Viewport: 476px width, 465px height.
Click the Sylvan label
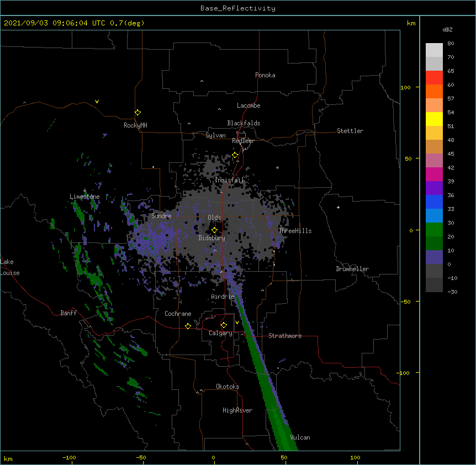(215, 135)
